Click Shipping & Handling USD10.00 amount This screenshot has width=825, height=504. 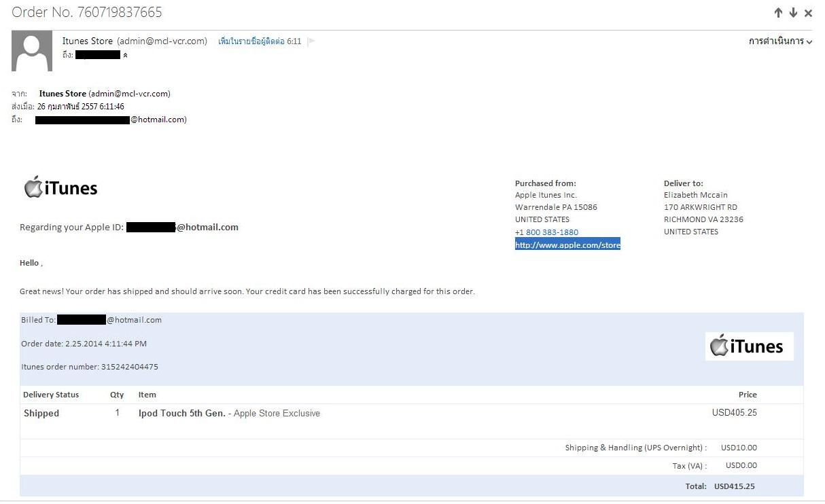[x=739, y=448]
